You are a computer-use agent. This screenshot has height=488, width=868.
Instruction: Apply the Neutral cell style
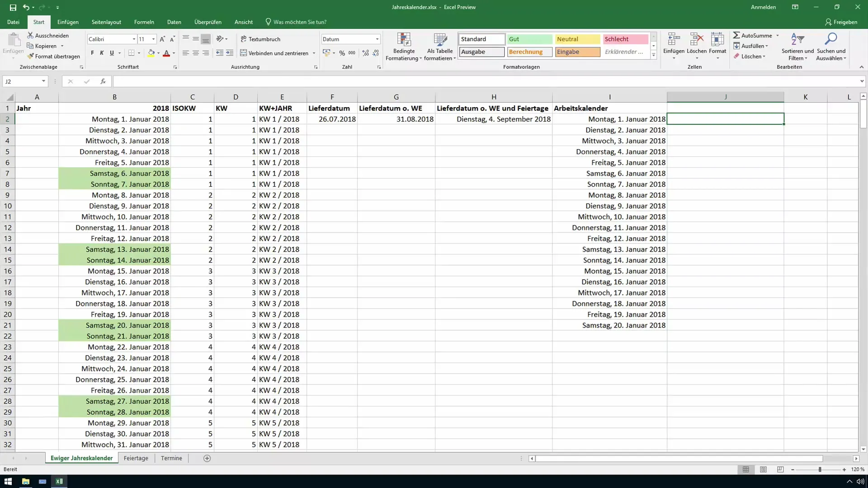(x=577, y=39)
